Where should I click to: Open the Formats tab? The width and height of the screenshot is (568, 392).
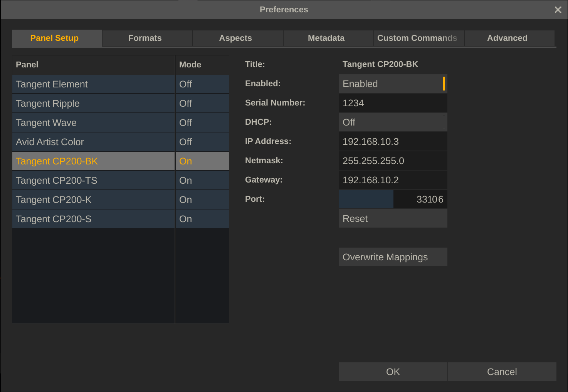coord(147,38)
